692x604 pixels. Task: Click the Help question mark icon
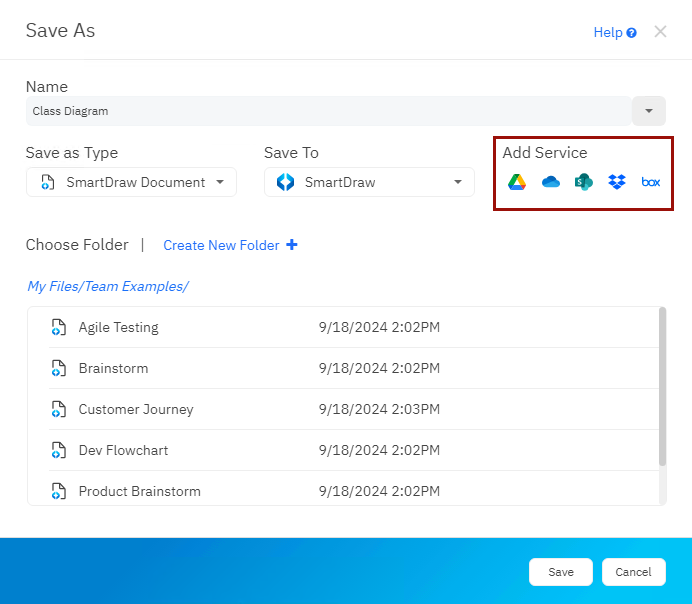[x=632, y=33]
